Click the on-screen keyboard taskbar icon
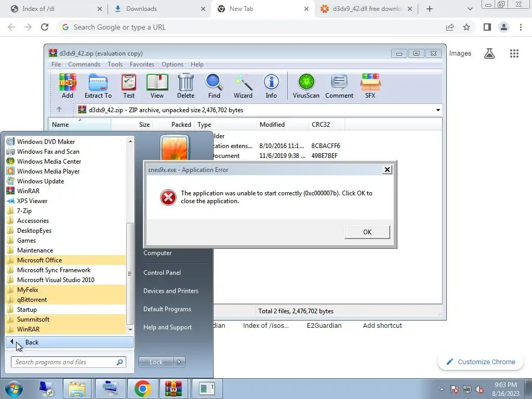Viewport: 532px width, 399px height. tap(110, 389)
